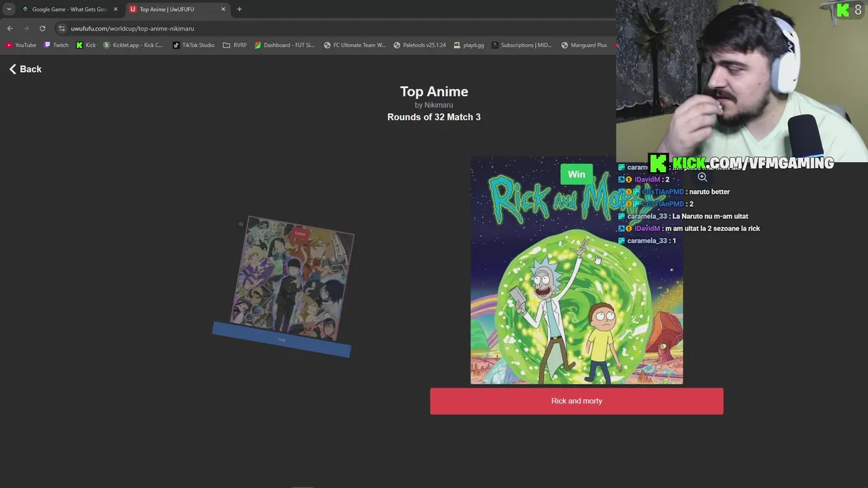Viewport: 868px width, 488px height.
Task: Switch to the Google Game tab
Action: point(69,9)
